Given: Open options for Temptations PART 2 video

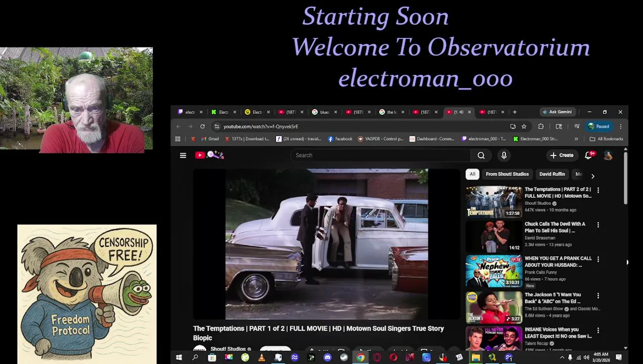Looking at the screenshot, I should (x=598, y=190).
